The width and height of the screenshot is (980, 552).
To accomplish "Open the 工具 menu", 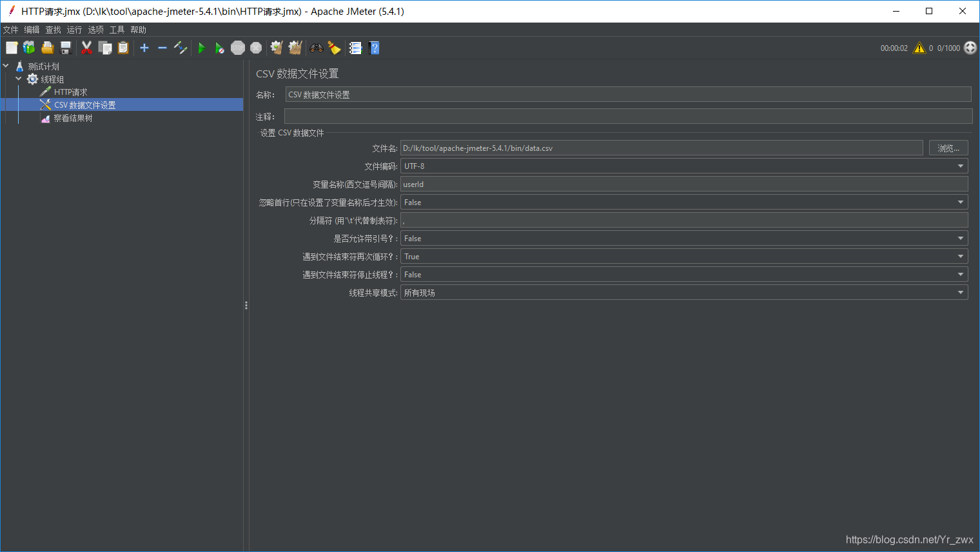I will pyautogui.click(x=117, y=29).
